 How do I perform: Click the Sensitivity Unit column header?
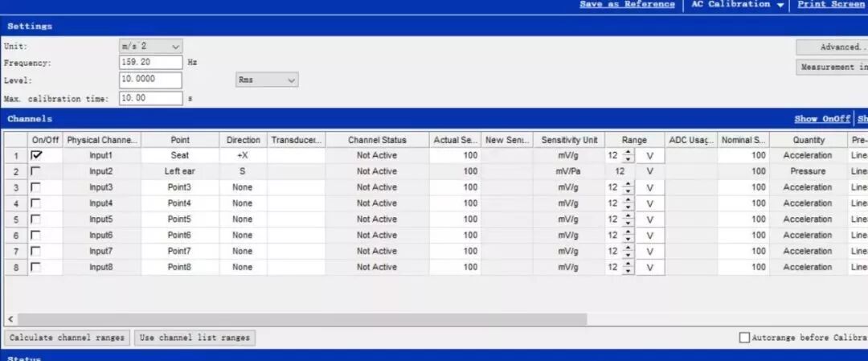click(x=569, y=140)
